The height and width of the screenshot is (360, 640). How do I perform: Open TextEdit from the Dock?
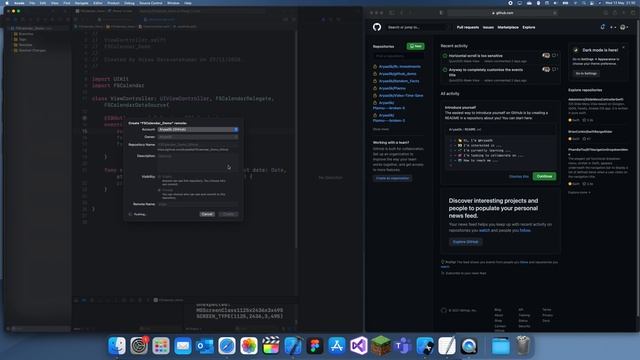447,346
